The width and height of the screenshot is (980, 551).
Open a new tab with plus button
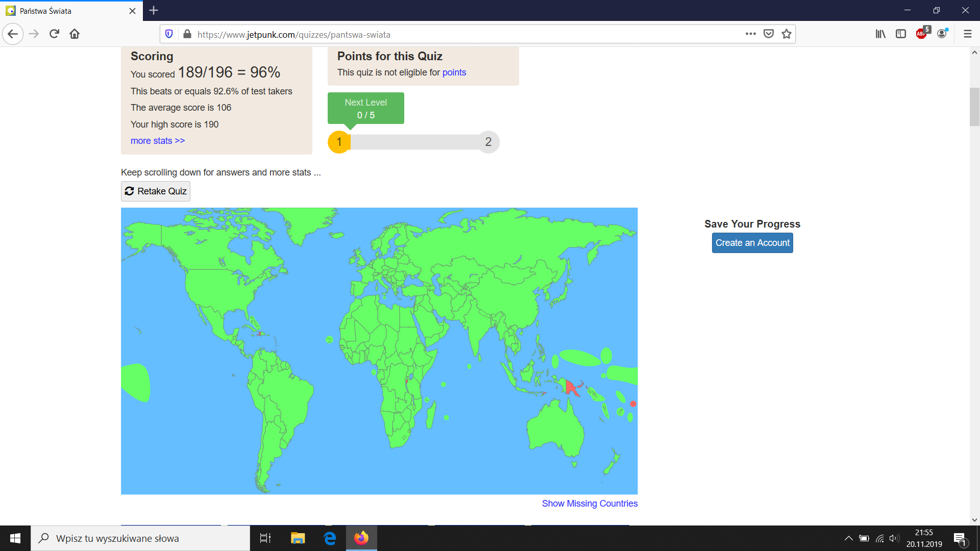tap(154, 10)
